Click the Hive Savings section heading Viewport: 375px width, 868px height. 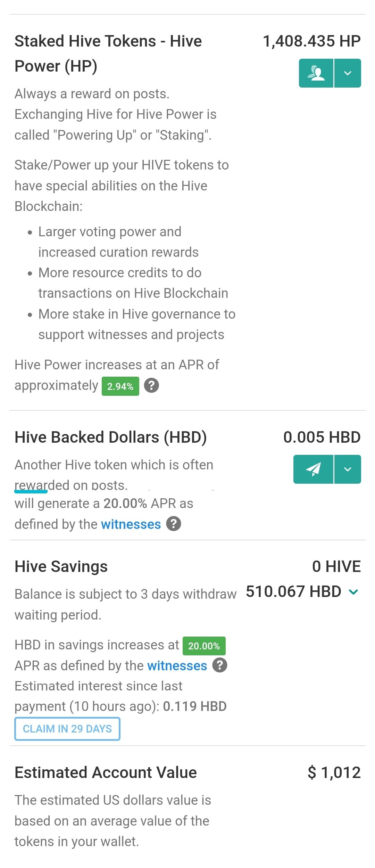61,566
